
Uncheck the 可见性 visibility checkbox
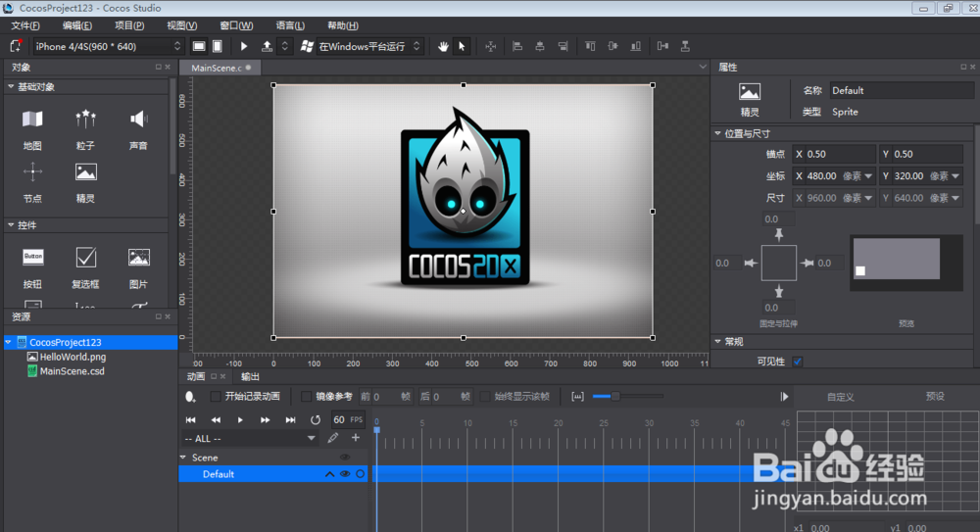[x=798, y=362]
